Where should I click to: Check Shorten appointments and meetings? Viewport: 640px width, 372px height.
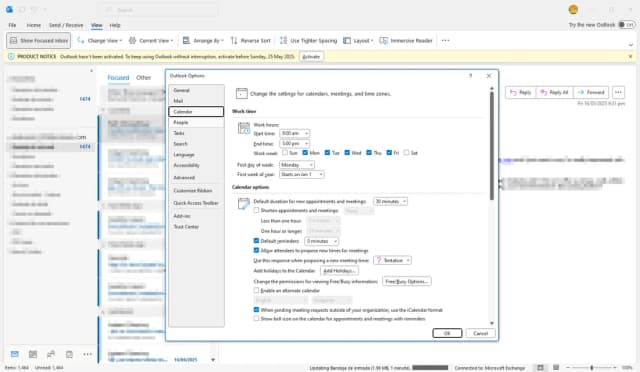tap(256, 210)
